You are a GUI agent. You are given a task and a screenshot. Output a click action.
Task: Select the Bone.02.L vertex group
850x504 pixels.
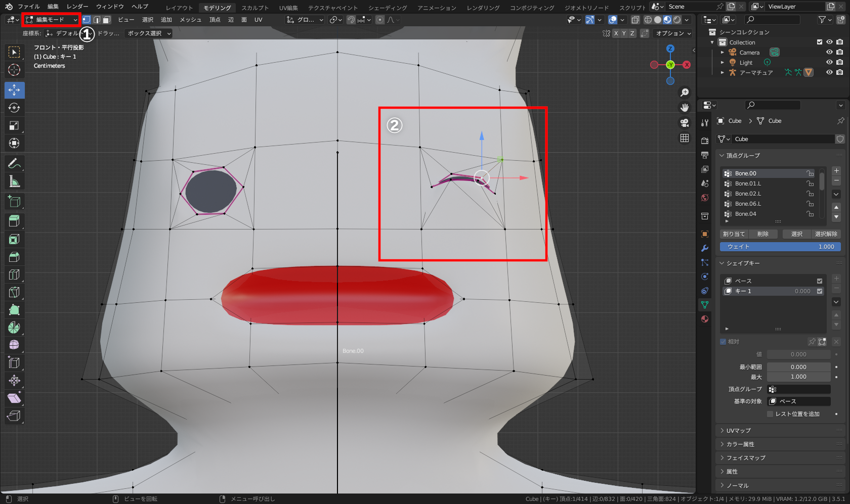tap(748, 194)
